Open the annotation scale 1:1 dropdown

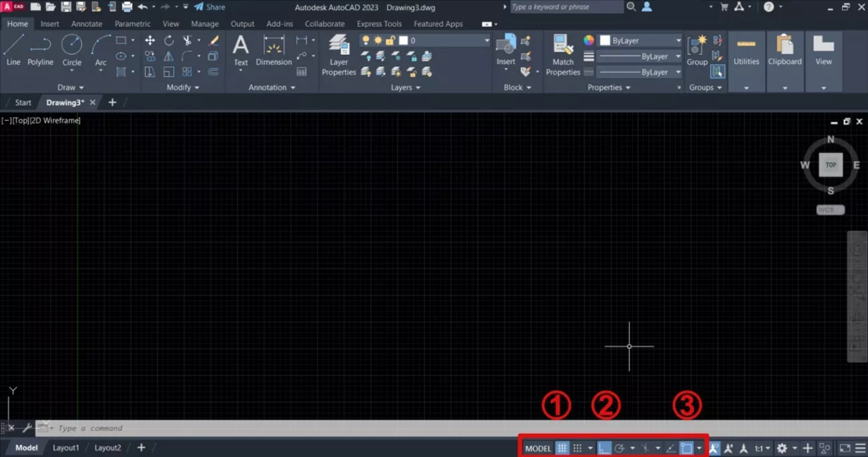tap(762, 448)
